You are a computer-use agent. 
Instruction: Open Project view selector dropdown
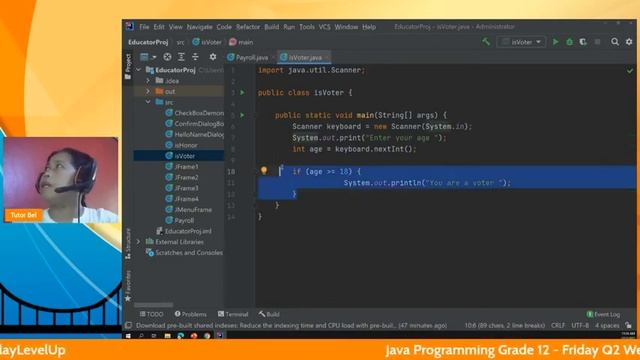(x=148, y=57)
